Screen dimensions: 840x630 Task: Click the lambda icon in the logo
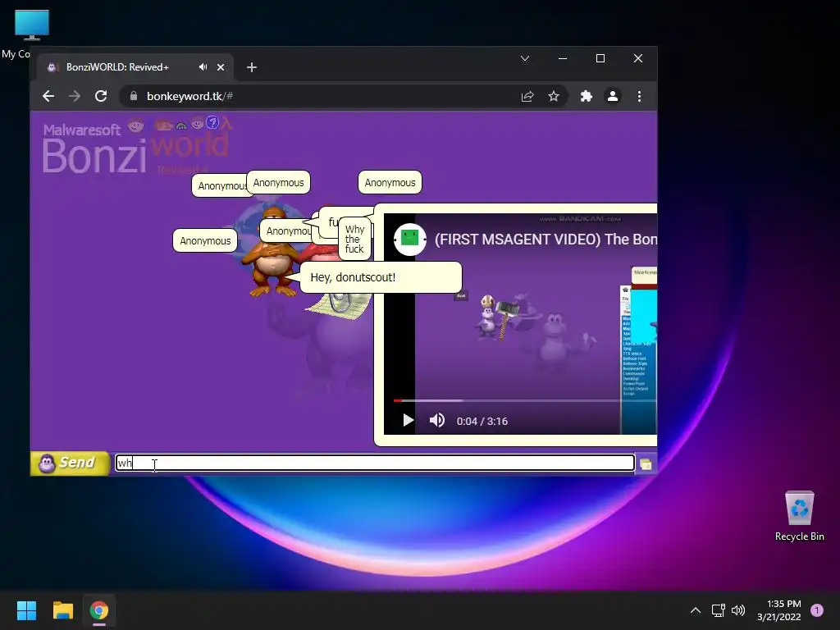(227, 123)
